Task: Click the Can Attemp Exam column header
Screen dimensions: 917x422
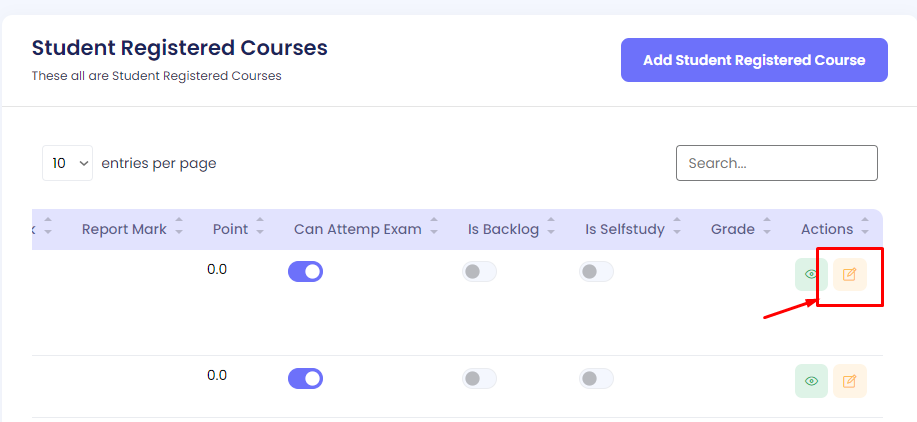Action: point(357,229)
